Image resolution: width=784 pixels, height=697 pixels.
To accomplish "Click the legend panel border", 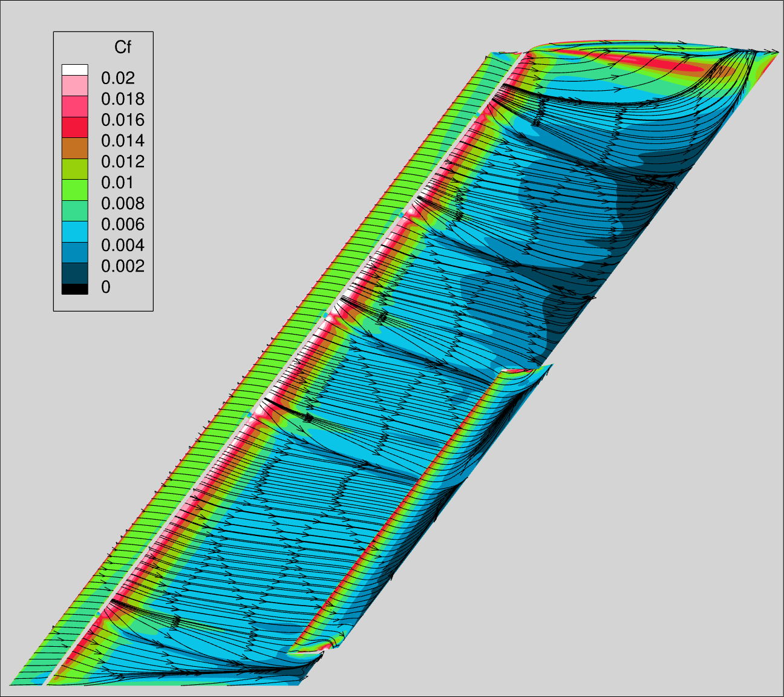I will pos(54,169).
